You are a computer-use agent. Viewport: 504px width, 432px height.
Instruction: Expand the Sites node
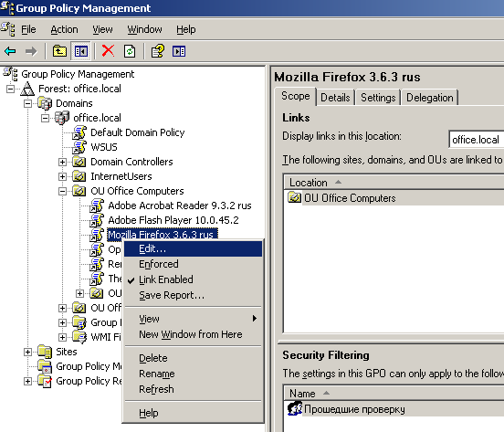pos(28,352)
